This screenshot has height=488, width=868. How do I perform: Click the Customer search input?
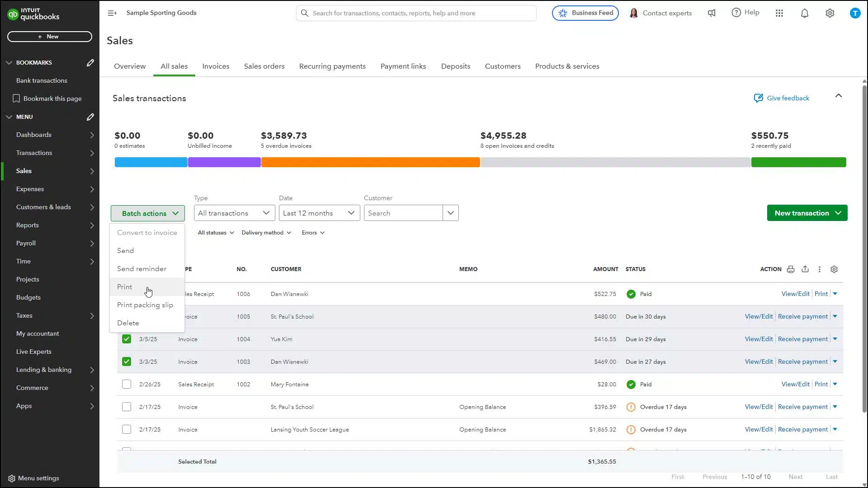pos(403,213)
